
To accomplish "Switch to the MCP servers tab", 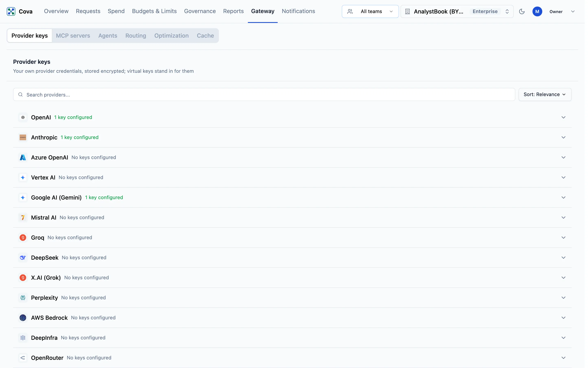I will (73, 36).
